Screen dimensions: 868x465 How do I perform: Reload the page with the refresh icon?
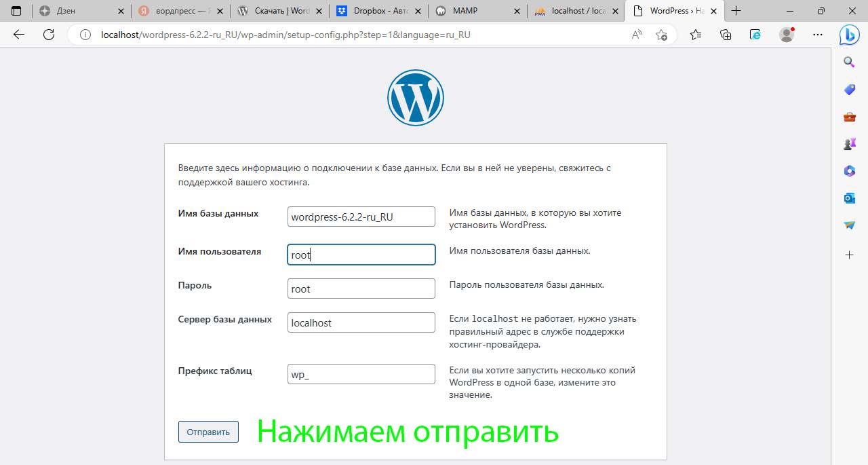point(49,35)
